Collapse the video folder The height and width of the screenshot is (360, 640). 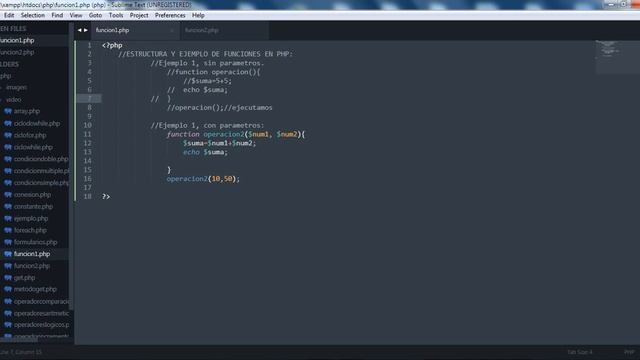click(x=1, y=100)
